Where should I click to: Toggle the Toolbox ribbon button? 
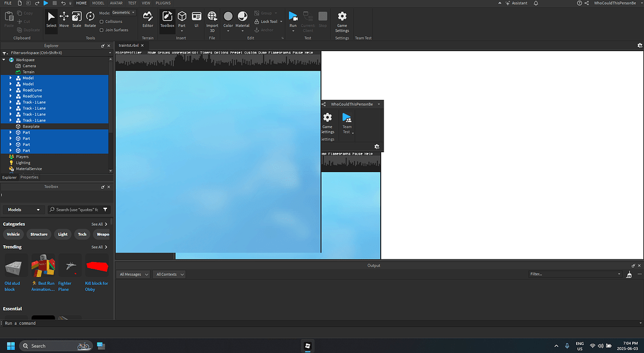pos(167,20)
